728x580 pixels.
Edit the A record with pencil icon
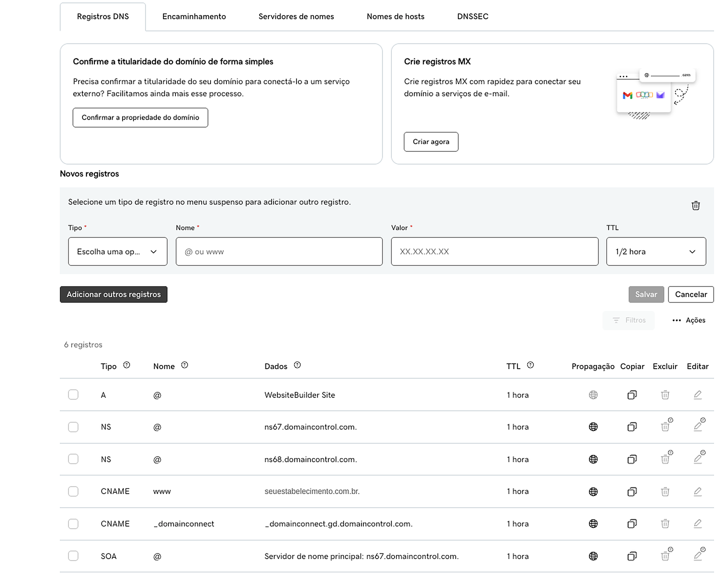697,395
